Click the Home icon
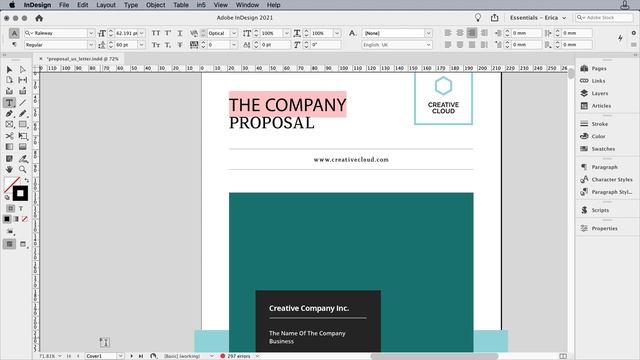 click(39, 18)
